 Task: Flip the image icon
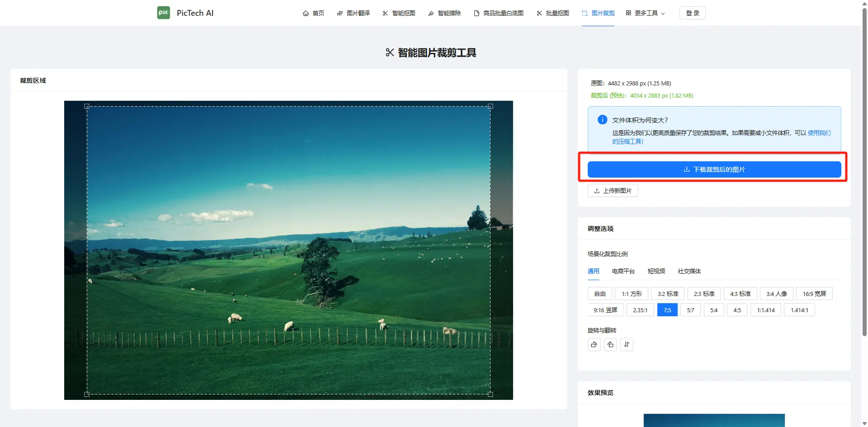(x=627, y=345)
